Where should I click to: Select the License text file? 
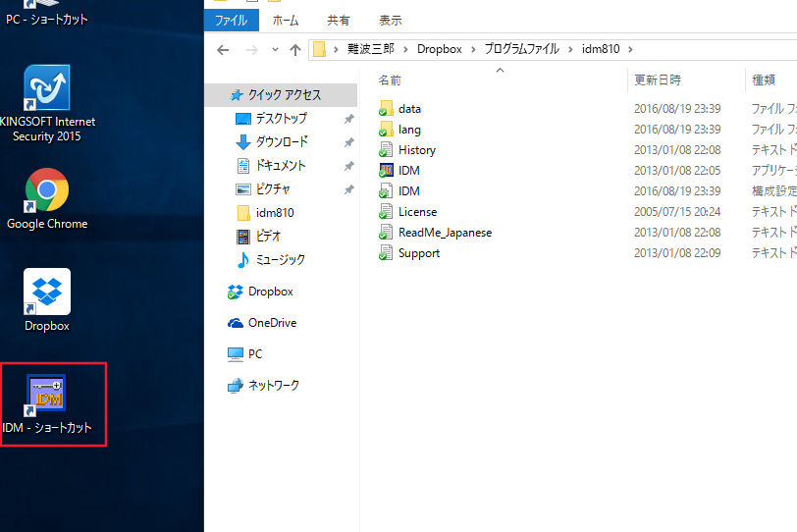(x=407, y=212)
